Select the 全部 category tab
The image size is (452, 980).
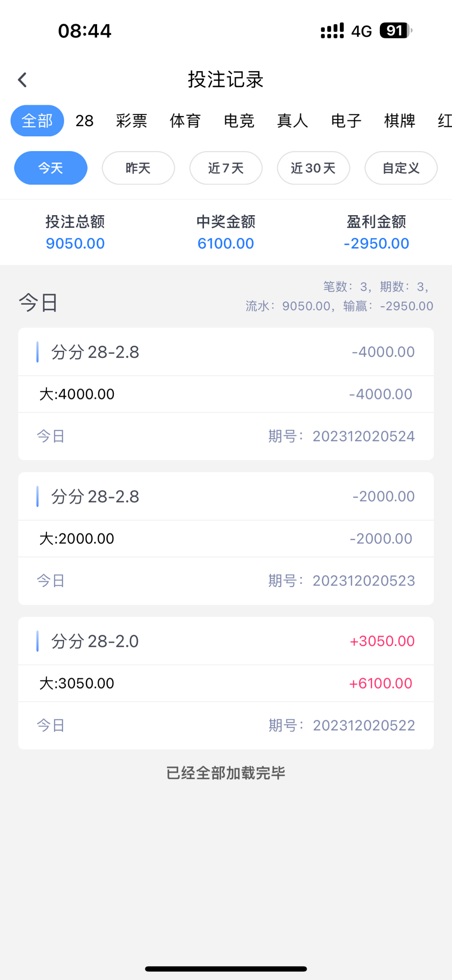point(37,121)
